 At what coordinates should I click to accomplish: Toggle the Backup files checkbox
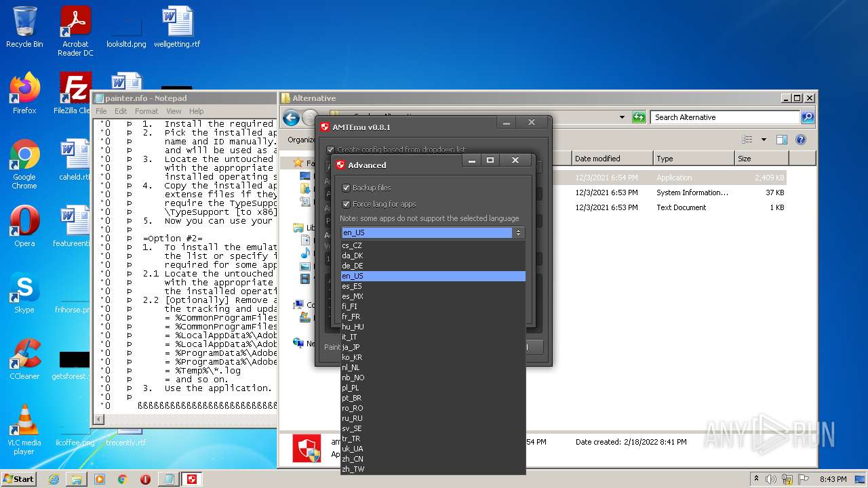coord(346,188)
